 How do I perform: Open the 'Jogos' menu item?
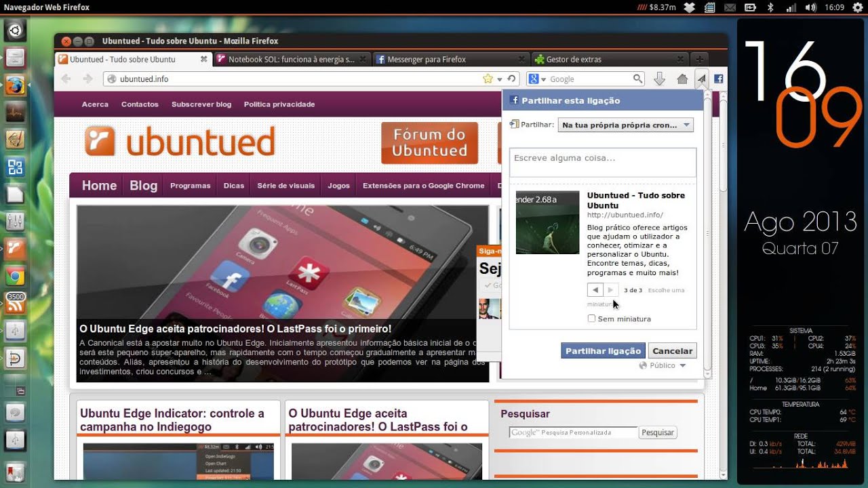click(338, 186)
